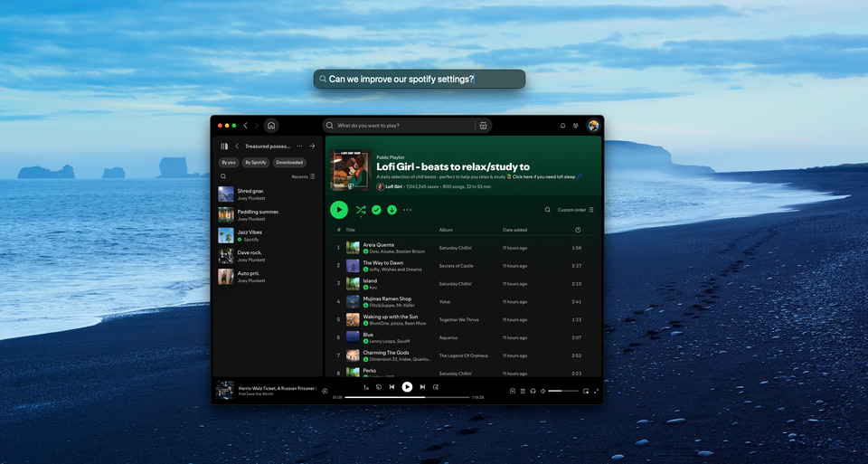Filter library by 'By you'
Viewport: 868px width, 464px height.
pyautogui.click(x=229, y=162)
